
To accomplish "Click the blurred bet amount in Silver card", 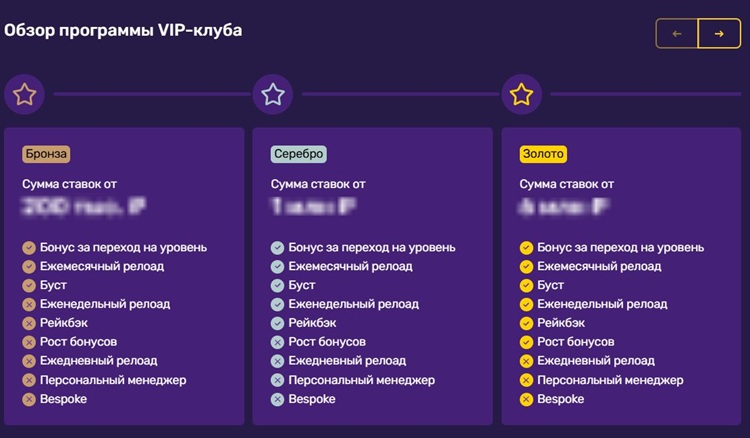I will 313,206.
